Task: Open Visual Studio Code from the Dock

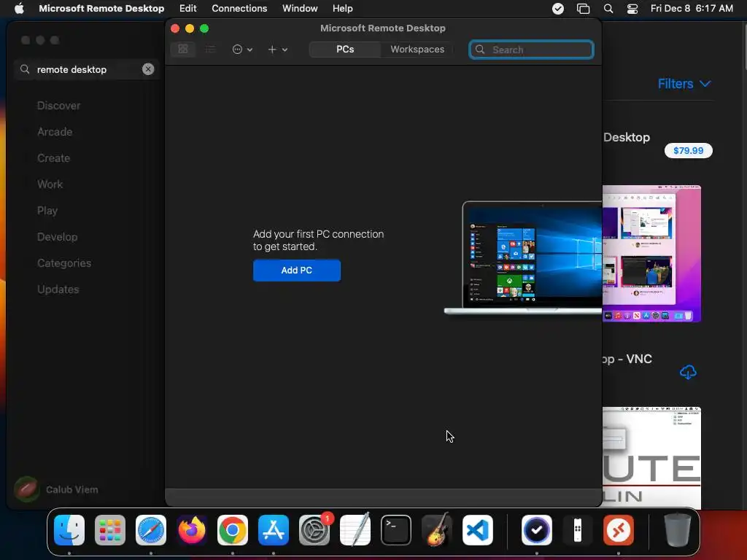Action: point(477,530)
